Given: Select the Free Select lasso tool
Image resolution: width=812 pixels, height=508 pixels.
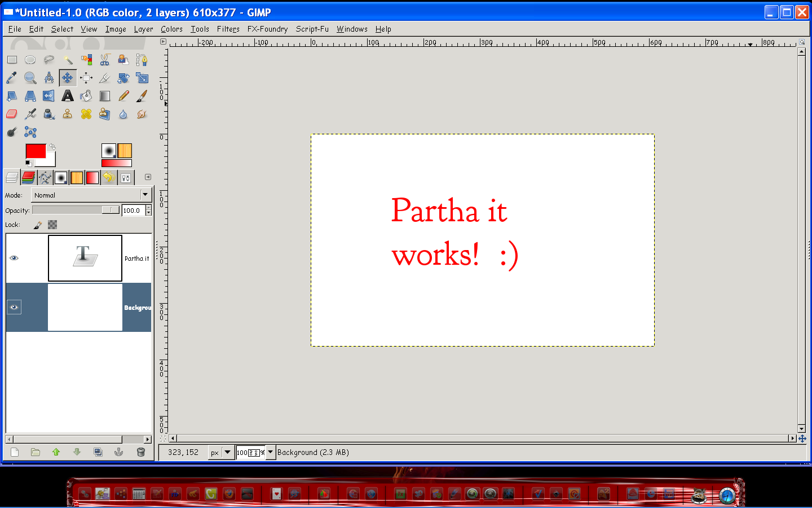Looking at the screenshot, I should tap(49, 59).
